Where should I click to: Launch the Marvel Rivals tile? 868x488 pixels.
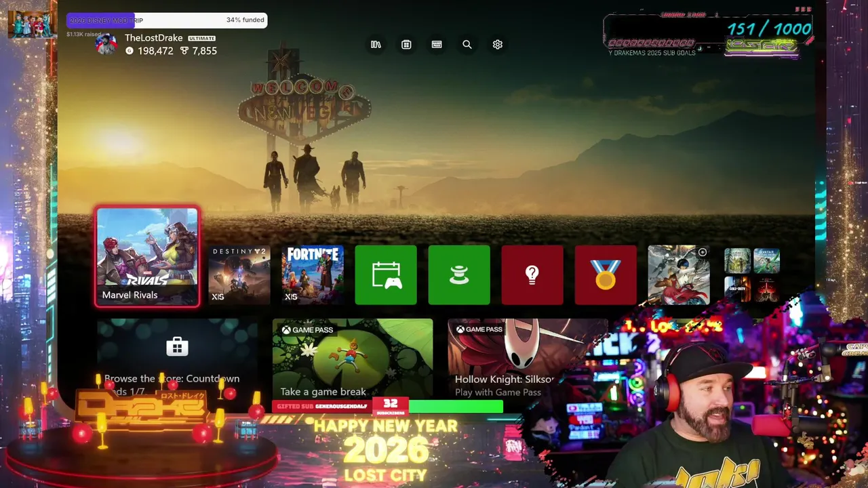[x=147, y=257]
